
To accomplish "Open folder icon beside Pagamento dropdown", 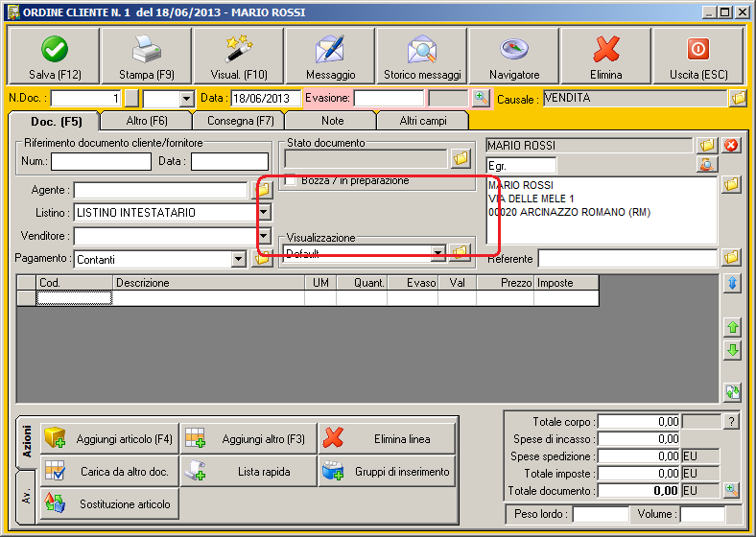I will (x=262, y=259).
